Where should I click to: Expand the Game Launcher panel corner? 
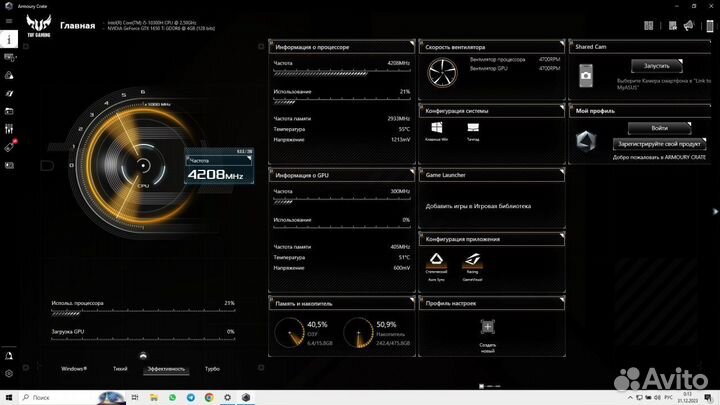click(x=562, y=172)
